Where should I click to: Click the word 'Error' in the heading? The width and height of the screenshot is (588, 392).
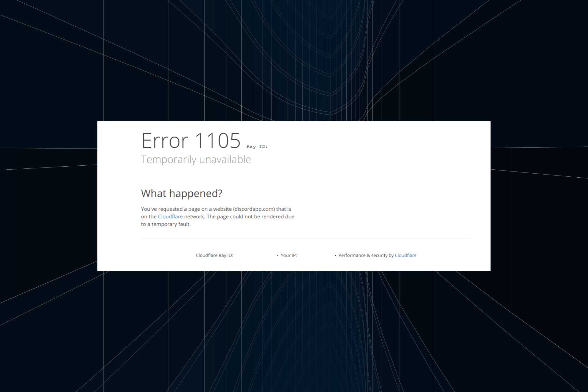(164, 141)
